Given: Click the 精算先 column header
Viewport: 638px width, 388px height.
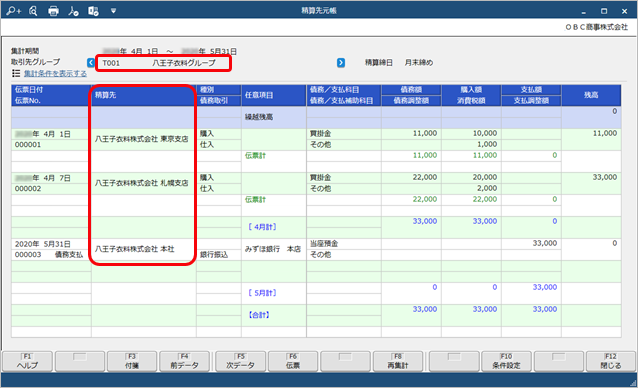Looking at the screenshot, I should click(144, 95).
